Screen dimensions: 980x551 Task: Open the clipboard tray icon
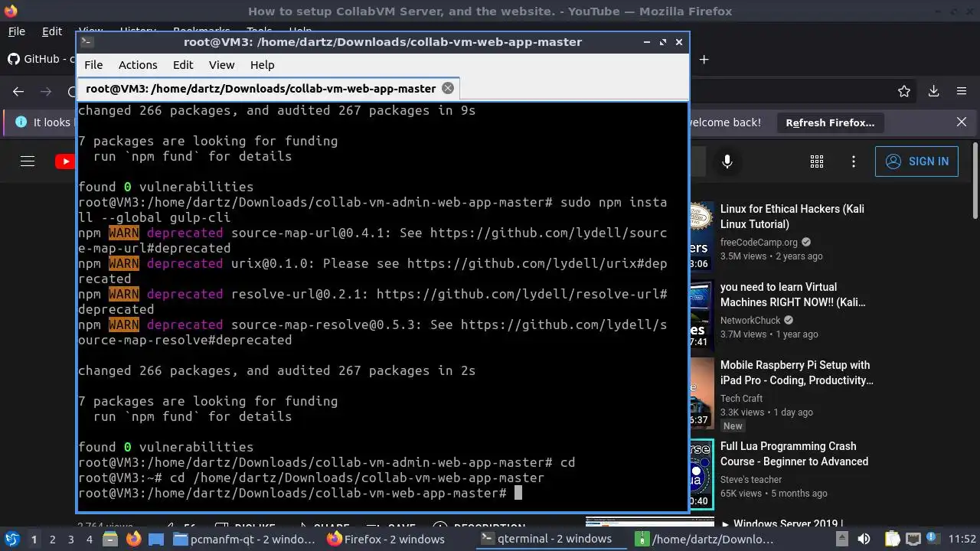892,540
